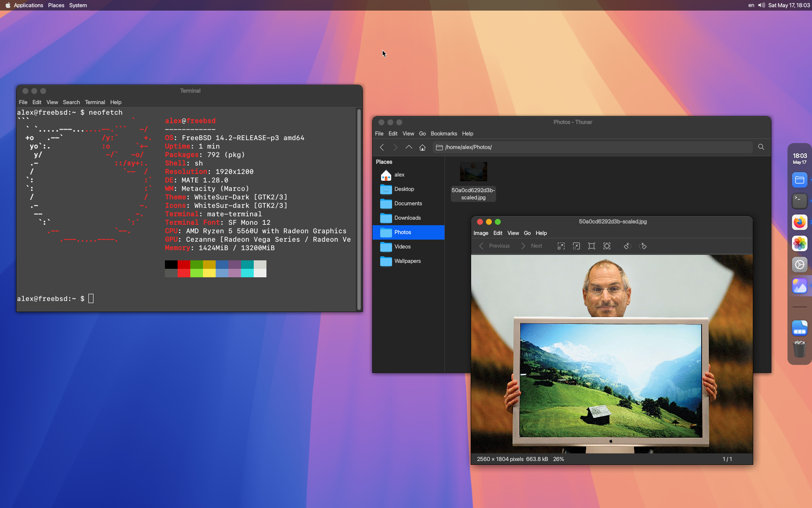The height and width of the screenshot is (508, 812).
Task: Open Documents in Thunar Places sidebar
Action: point(409,204)
